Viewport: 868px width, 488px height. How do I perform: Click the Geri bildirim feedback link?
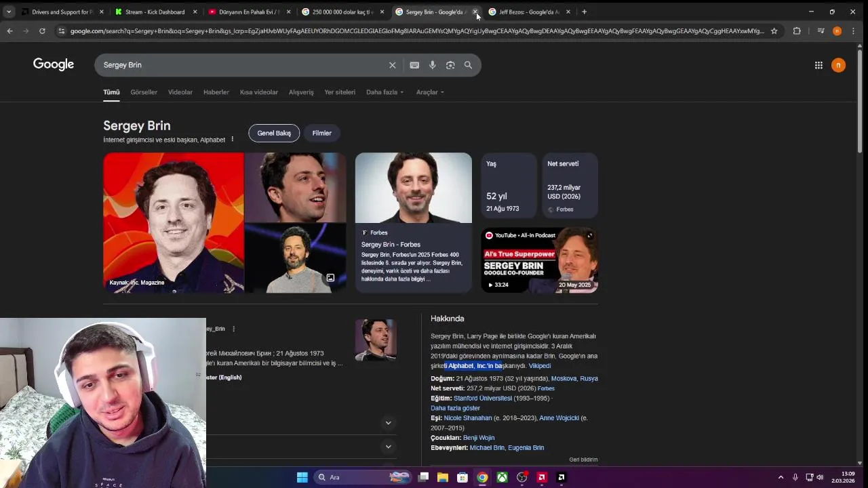[x=583, y=460]
